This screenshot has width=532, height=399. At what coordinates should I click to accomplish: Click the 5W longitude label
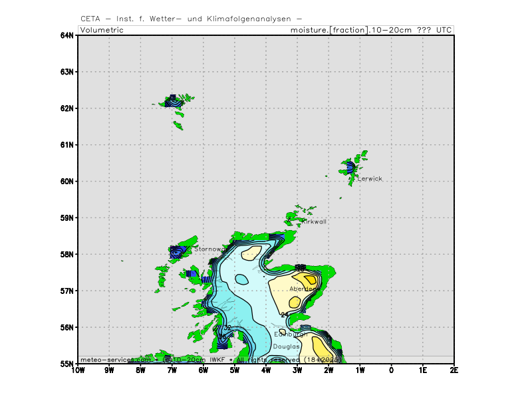235,370
